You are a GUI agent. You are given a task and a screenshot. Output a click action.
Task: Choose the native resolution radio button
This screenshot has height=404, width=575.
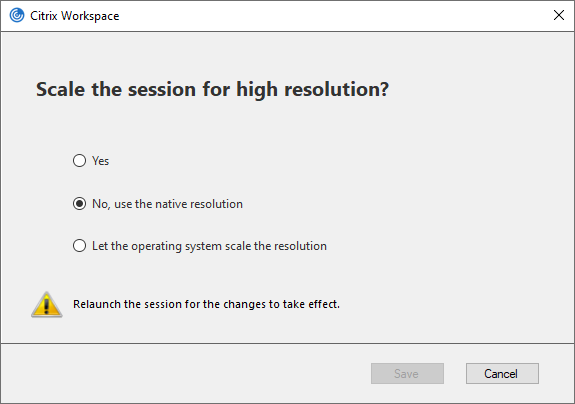[79, 203]
